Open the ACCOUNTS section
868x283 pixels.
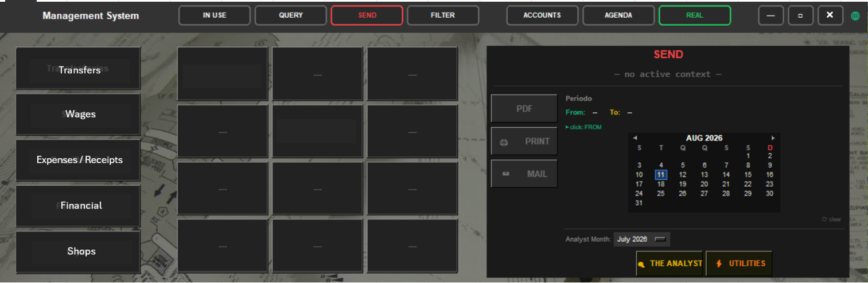click(x=542, y=15)
